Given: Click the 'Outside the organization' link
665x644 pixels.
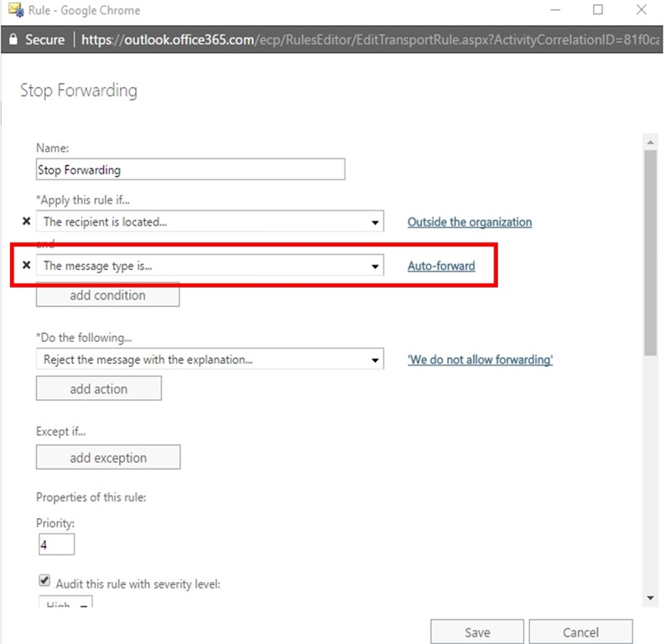Looking at the screenshot, I should (x=470, y=221).
